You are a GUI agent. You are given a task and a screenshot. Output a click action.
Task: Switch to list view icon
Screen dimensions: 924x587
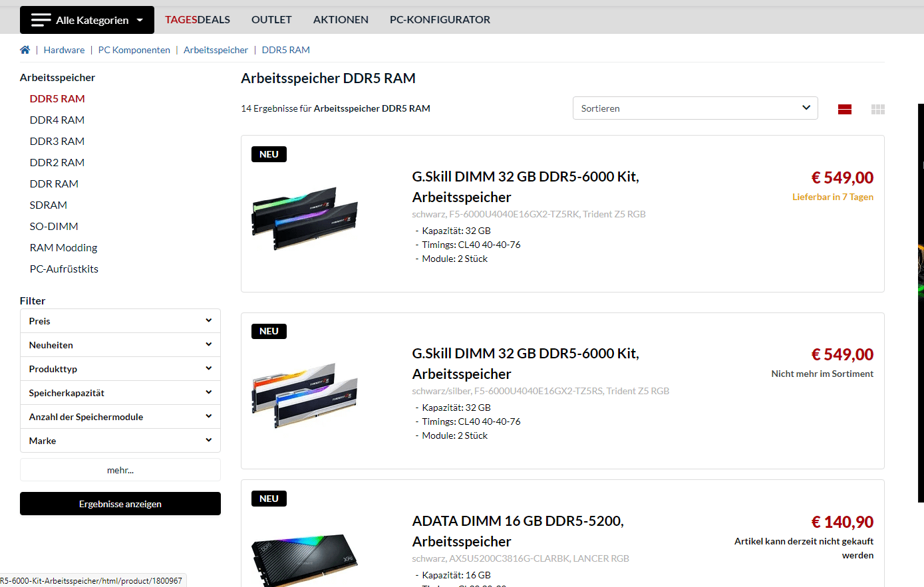pyautogui.click(x=845, y=109)
